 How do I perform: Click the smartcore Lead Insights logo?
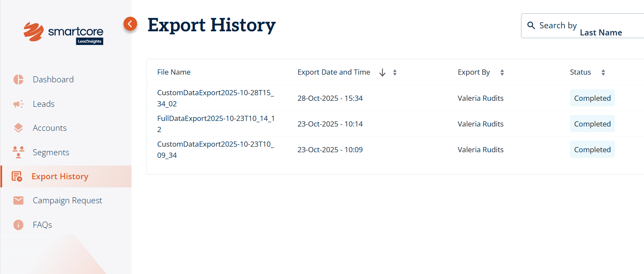pyautogui.click(x=63, y=33)
